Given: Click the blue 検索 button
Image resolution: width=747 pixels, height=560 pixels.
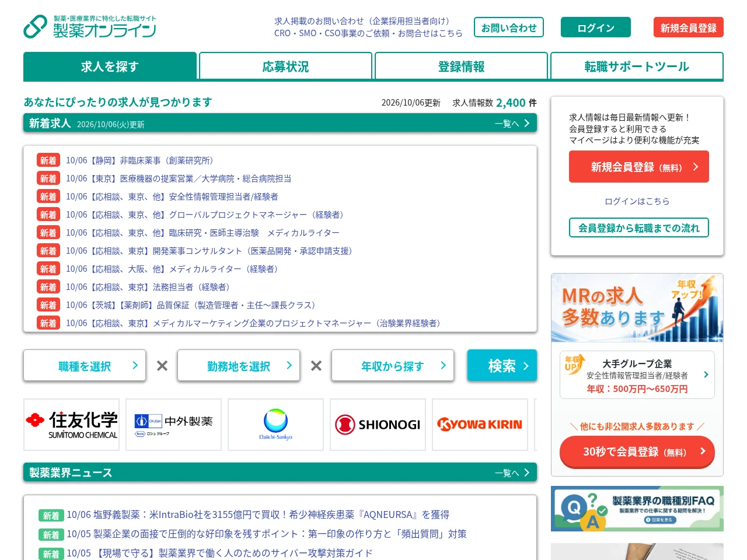Looking at the screenshot, I should pos(502,366).
